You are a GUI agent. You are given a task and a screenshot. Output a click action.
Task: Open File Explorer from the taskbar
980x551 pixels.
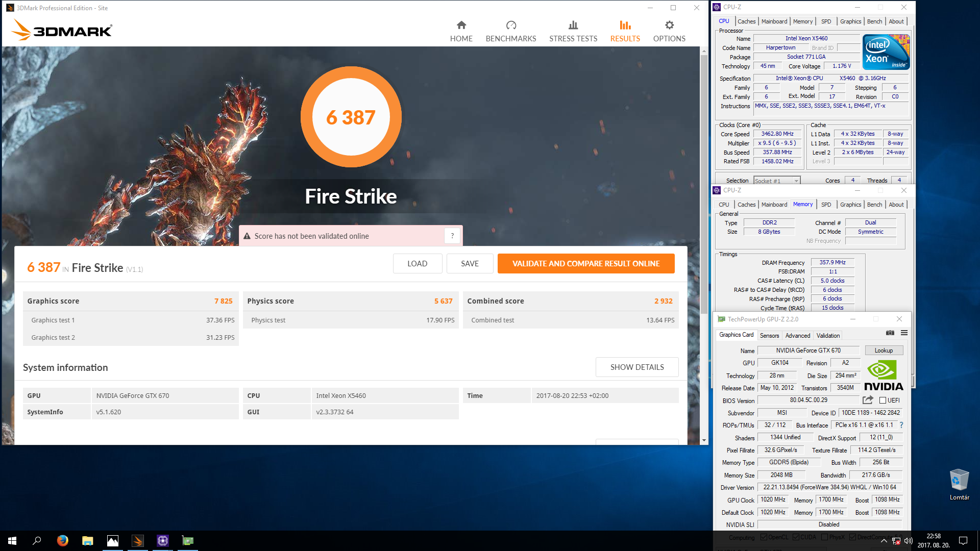click(x=87, y=541)
